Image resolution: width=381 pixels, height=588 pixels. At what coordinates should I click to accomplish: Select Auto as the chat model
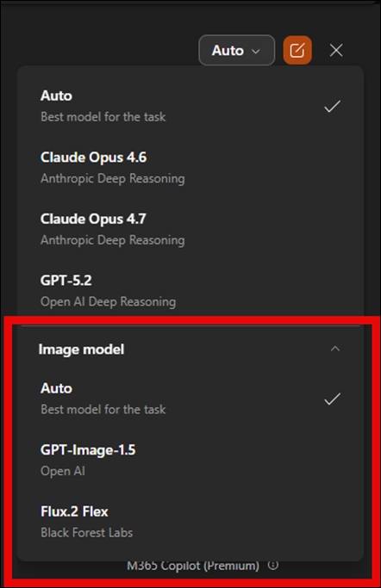(190, 106)
